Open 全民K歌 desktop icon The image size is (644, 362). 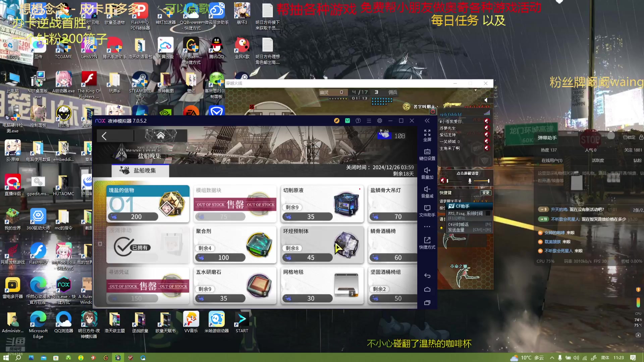coord(242,48)
